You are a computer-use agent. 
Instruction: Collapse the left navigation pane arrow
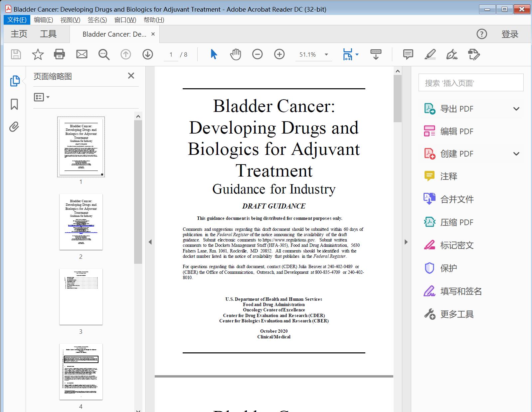click(150, 242)
